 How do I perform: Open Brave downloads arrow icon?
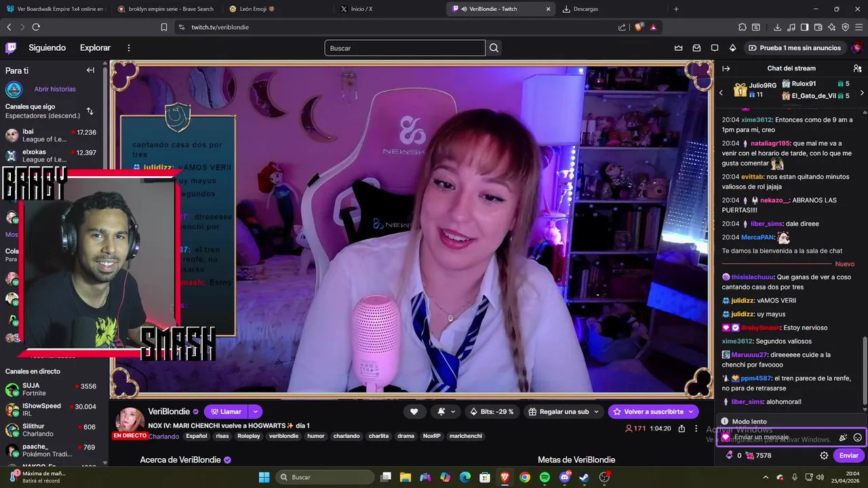778,27
